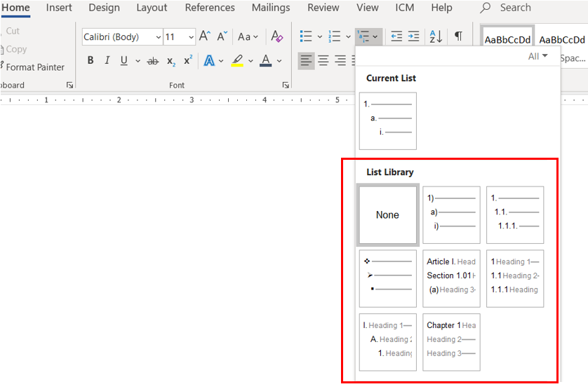Select None in the List Library
Viewport: 588px width, 389px height.
[387, 215]
